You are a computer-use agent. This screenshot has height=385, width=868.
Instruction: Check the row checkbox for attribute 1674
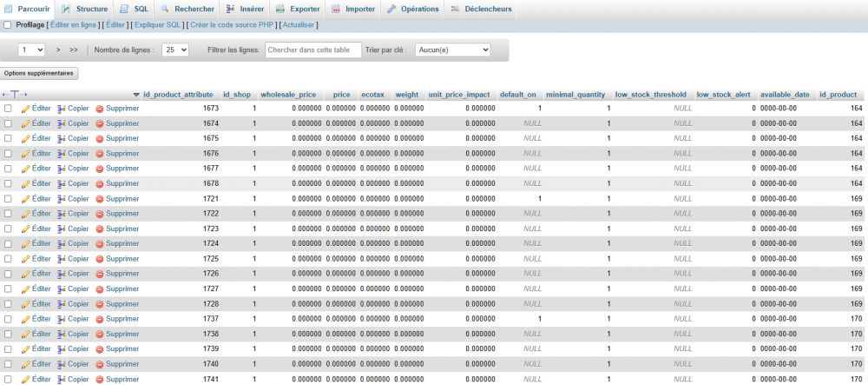click(8, 123)
